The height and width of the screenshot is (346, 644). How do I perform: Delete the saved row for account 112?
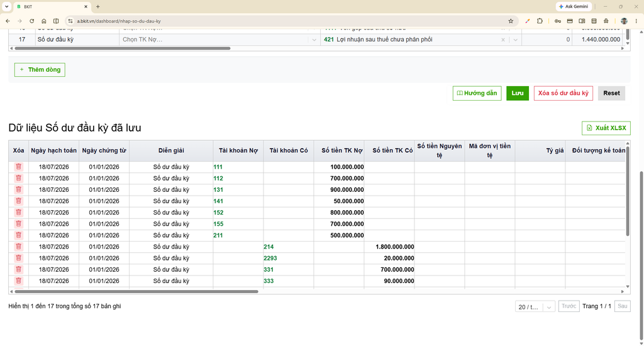click(x=18, y=178)
